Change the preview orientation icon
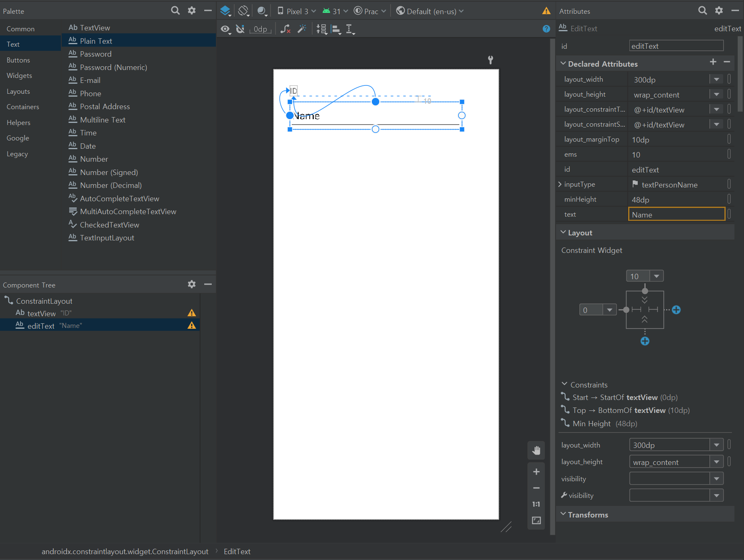 pyautogui.click(x=243, y=11)
